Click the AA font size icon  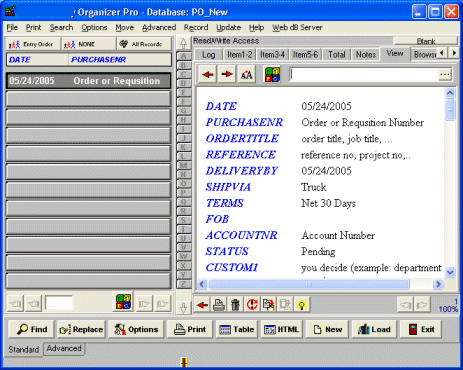click(246, 74)
